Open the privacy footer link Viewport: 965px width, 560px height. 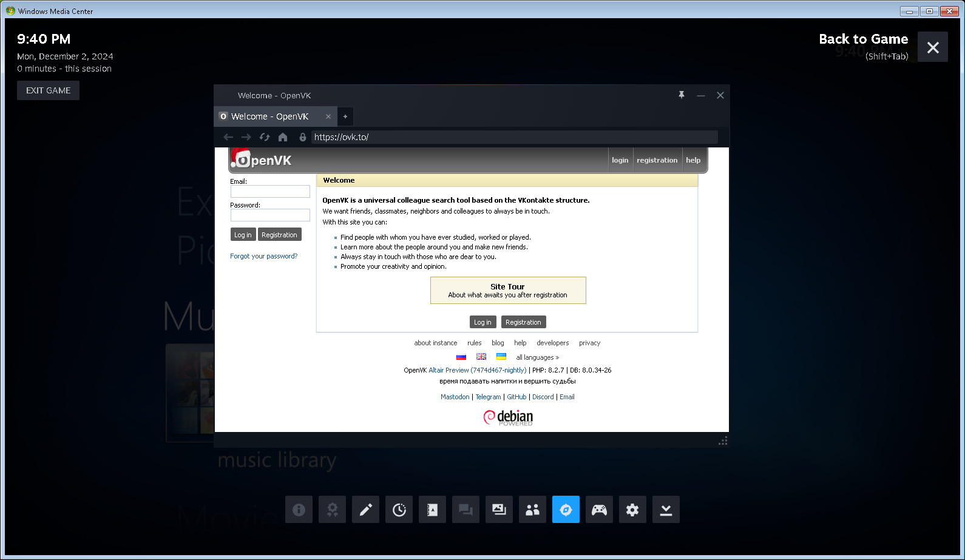pos(590,343)
